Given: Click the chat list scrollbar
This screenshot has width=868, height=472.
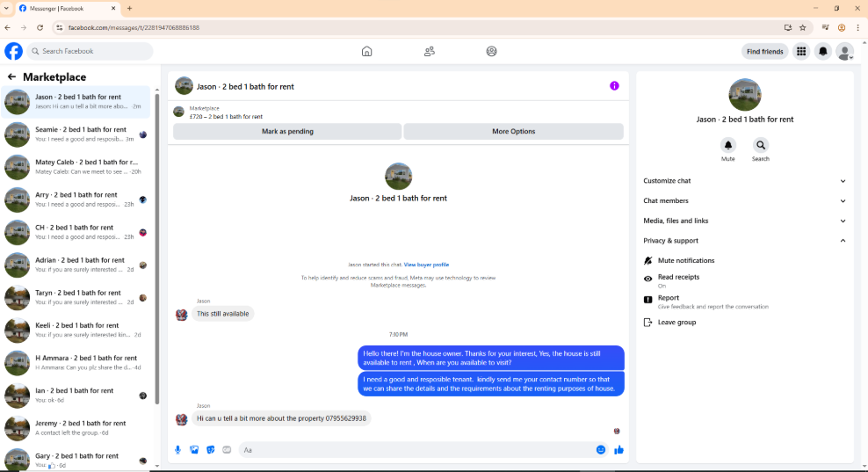Looking at the screenshot, I should tap(157, 250).
